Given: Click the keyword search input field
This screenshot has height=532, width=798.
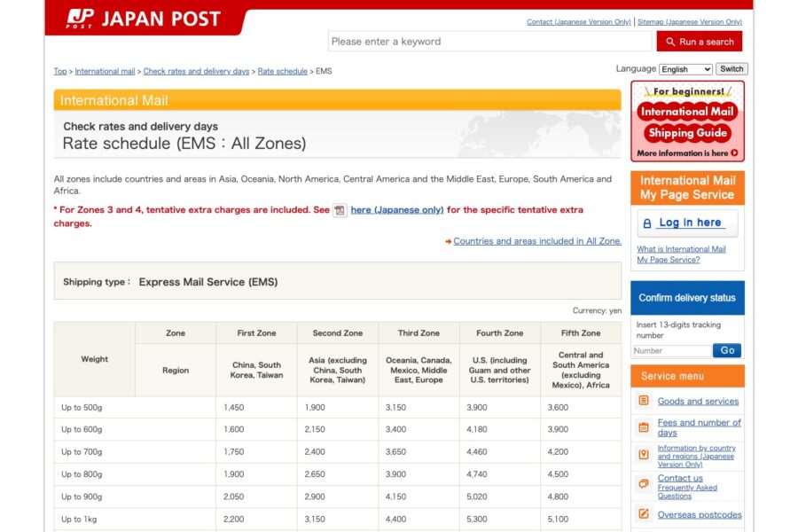Looking at the screenshot, I should (x=489, y=42).
